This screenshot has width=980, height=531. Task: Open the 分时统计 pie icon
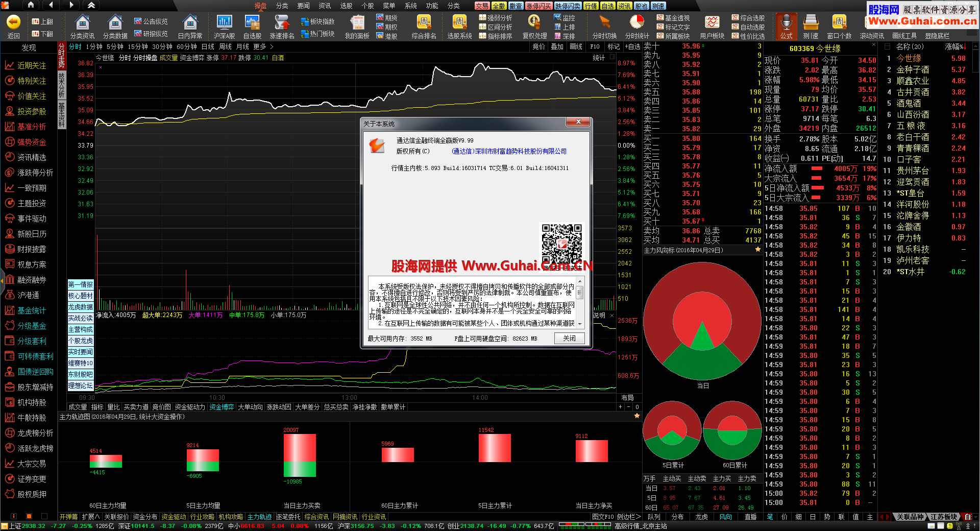click(636, 22)
